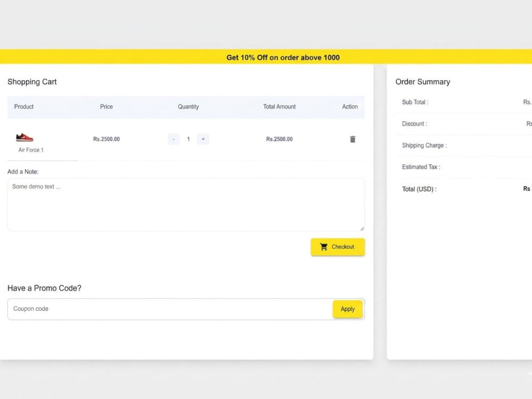The width and height of the screenshot is (532, 399).
Task: Apply the promo code
Action: tap(347, 309)
